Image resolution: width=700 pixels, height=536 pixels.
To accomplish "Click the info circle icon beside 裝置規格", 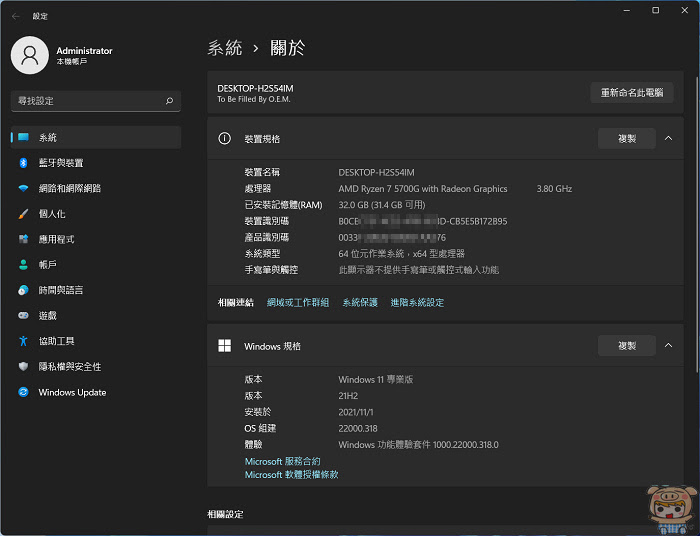I will 225,138.
